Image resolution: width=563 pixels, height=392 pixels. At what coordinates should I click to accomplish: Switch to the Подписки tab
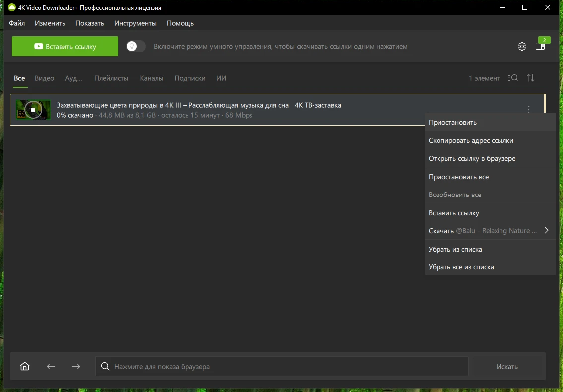(x=189, y=78)
